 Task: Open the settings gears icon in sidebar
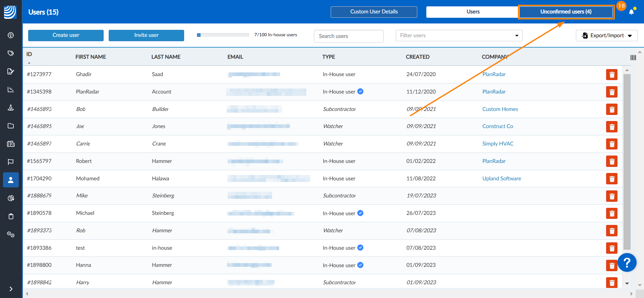point(11,234)
